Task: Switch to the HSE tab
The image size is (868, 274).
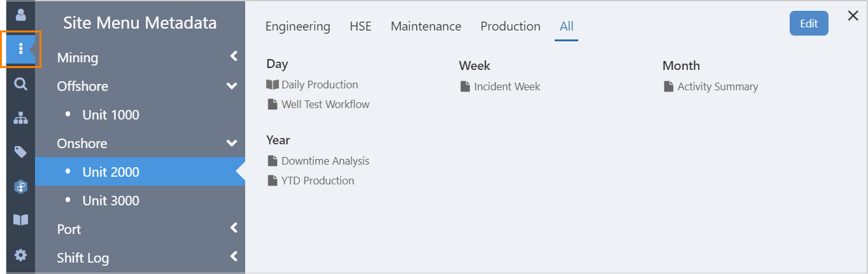Action: (x=360, y=27)
